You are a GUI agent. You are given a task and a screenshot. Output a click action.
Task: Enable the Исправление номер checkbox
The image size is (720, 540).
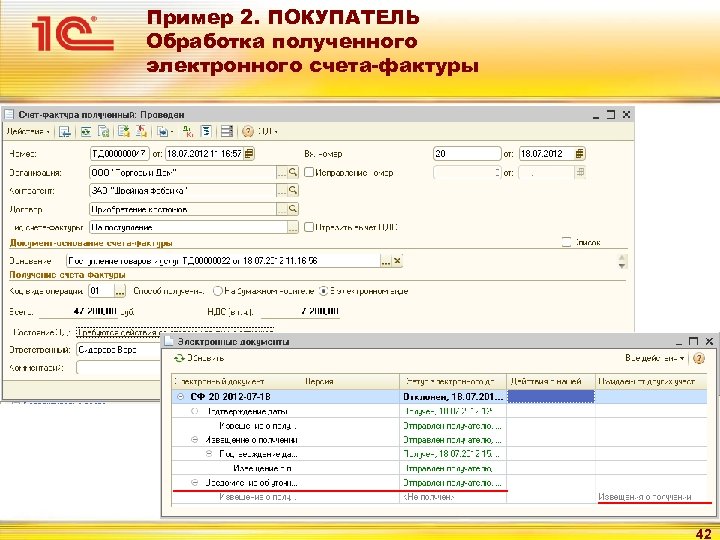point(309,173)
